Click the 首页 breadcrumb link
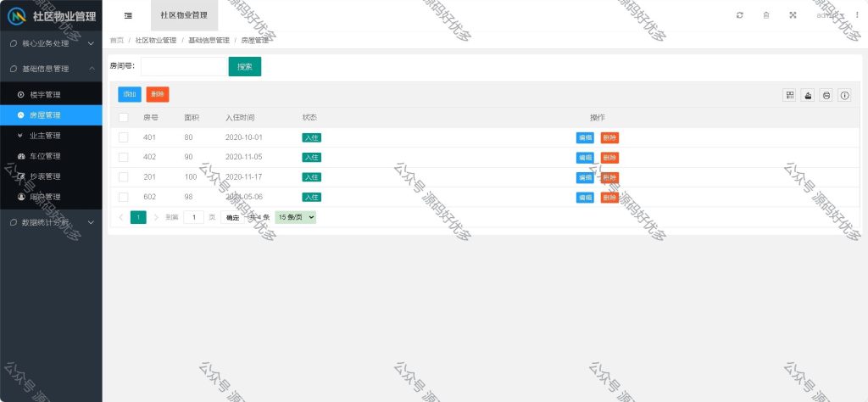Image resolution: width=868 pixels, height=402 pixels. tap(117, 41)
